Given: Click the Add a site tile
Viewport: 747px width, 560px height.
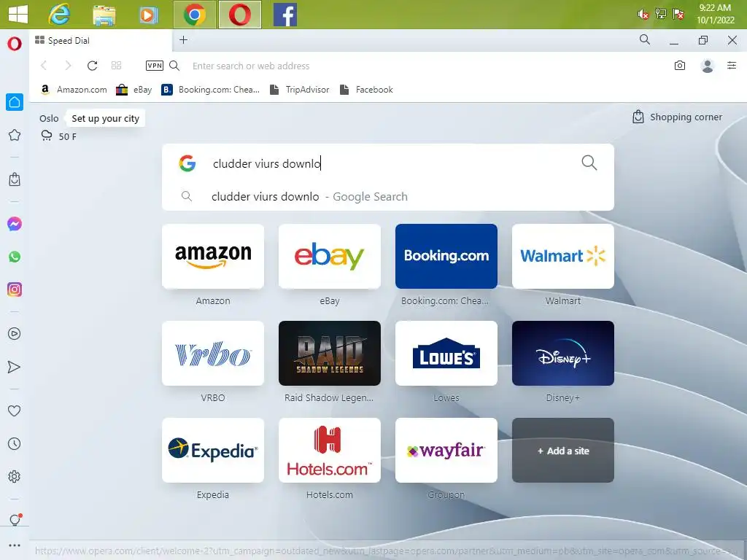Looking at the screenshot, I should coord(563,451).
